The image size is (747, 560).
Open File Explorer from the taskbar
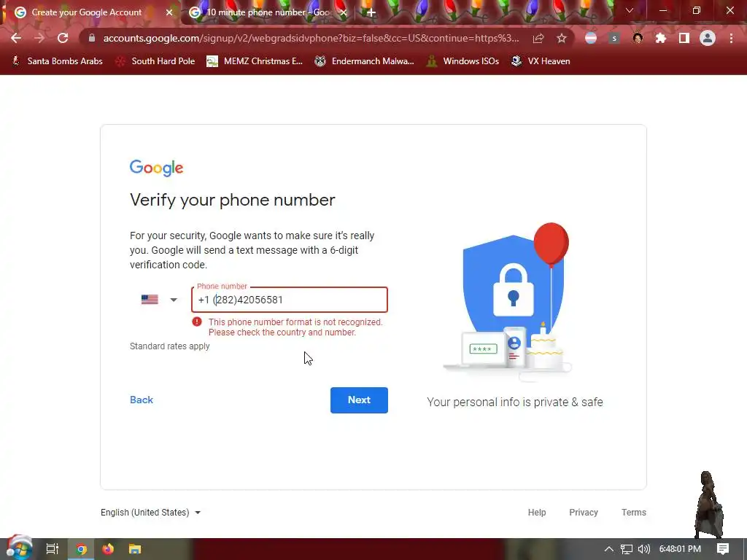pos(135,549)
